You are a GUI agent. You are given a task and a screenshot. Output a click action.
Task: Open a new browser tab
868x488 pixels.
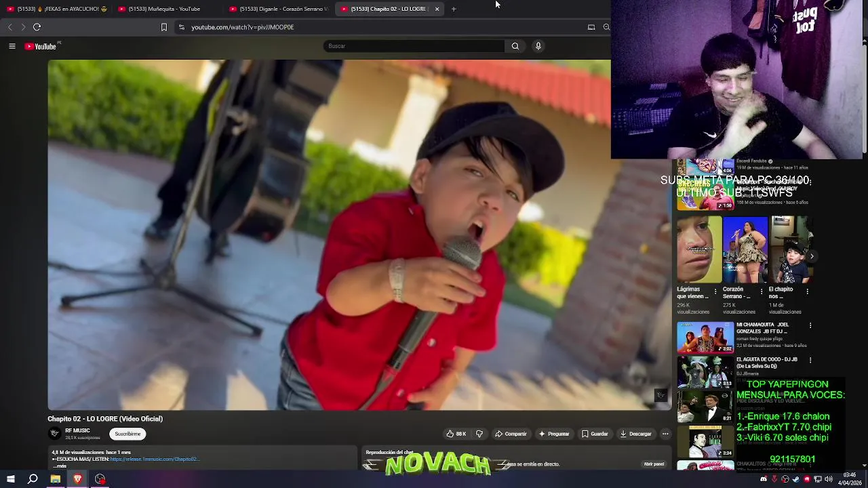point(454,9)
